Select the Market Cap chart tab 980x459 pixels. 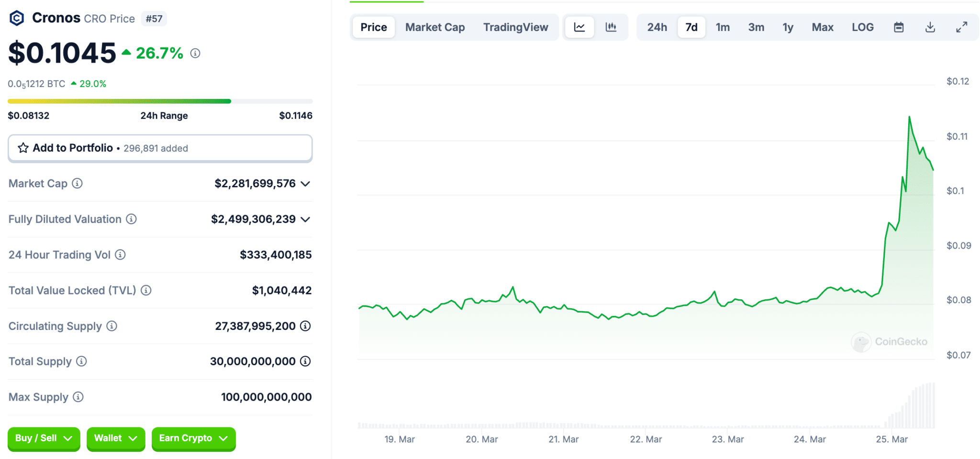435,27
